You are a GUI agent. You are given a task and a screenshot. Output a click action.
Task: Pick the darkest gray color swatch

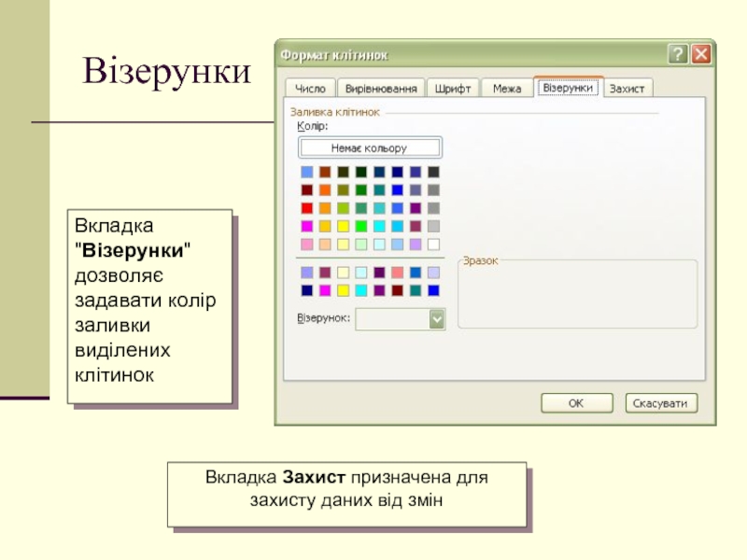point(433,172)
